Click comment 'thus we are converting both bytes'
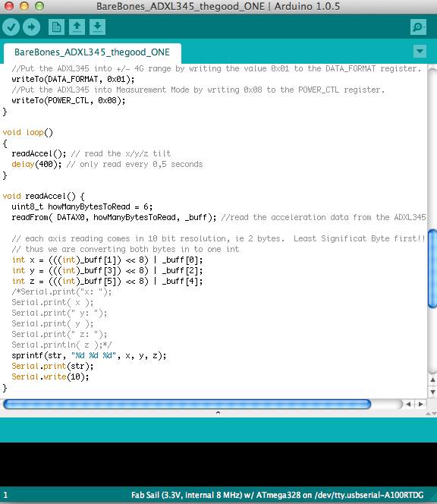The image size is (437, 504). (125, 249)
